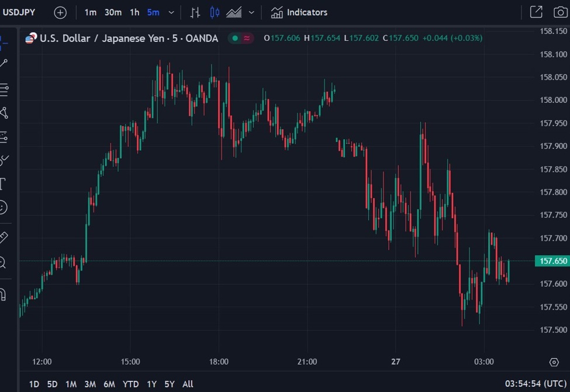Take a snapshot with the camera icon
The width and height of the screenshot is (570, 392).
tap(559, 12)
